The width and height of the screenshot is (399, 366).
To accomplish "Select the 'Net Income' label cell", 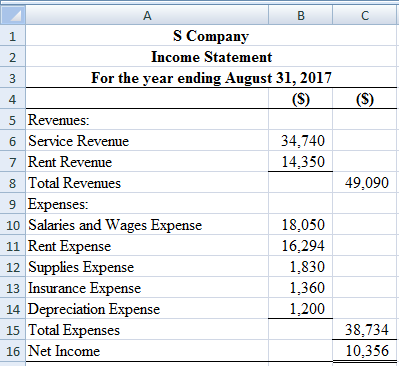I will pos(147,351).
